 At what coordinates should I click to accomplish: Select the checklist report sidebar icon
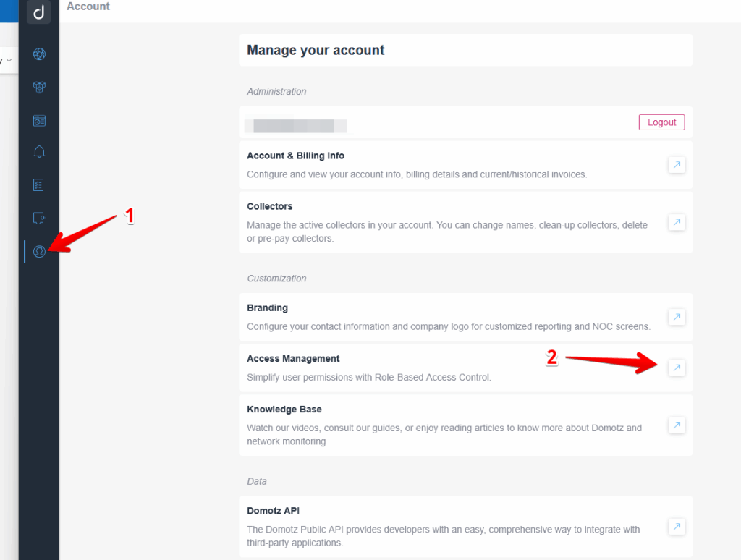tap(39, 185)
